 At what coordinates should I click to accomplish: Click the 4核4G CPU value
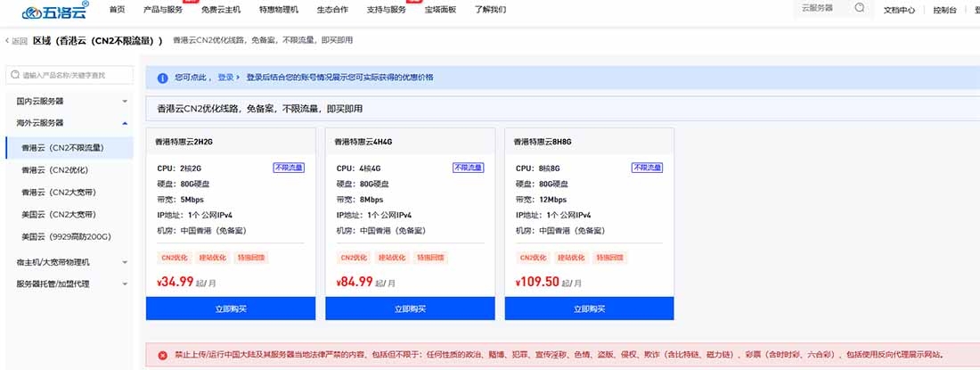click(x=370, y=169)
